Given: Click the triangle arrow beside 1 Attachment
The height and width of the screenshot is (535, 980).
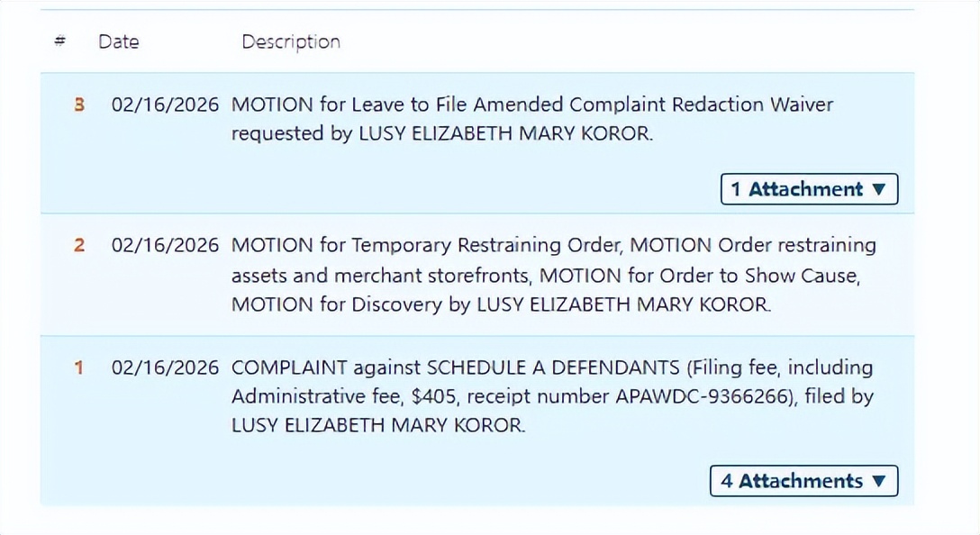Looking at the screenshot, I should coord(879,190).
